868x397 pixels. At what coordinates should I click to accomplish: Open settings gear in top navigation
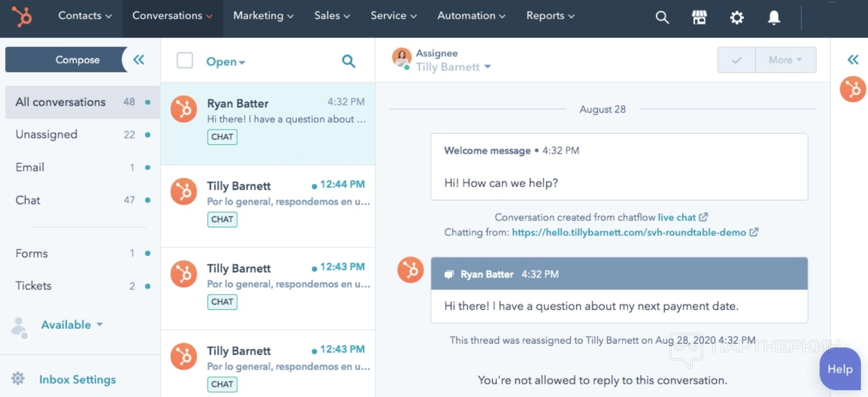737,17
